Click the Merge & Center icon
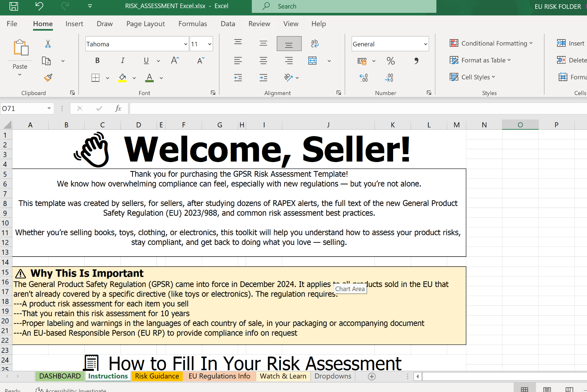Viewport: 587px width, 392px height. point(312,61)
